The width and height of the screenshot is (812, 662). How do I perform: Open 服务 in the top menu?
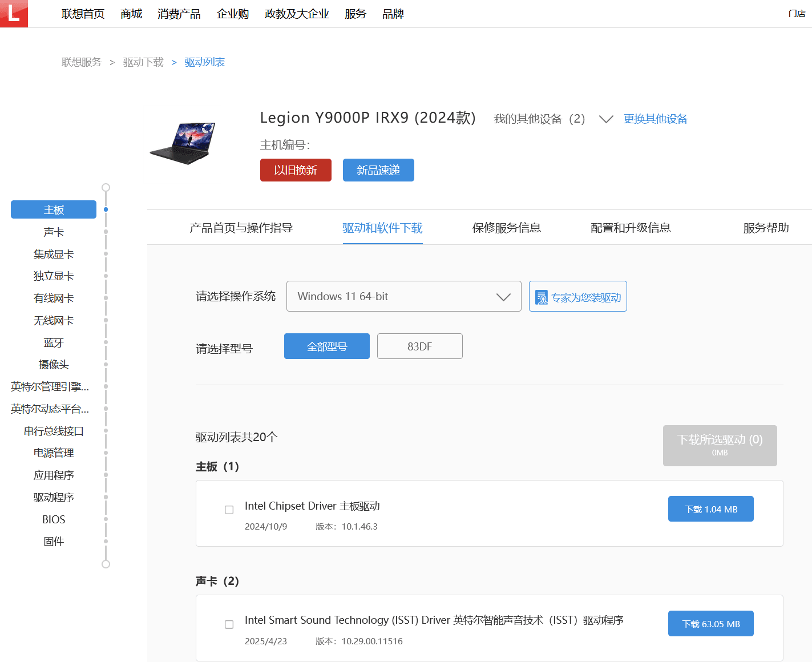point(355,14)
